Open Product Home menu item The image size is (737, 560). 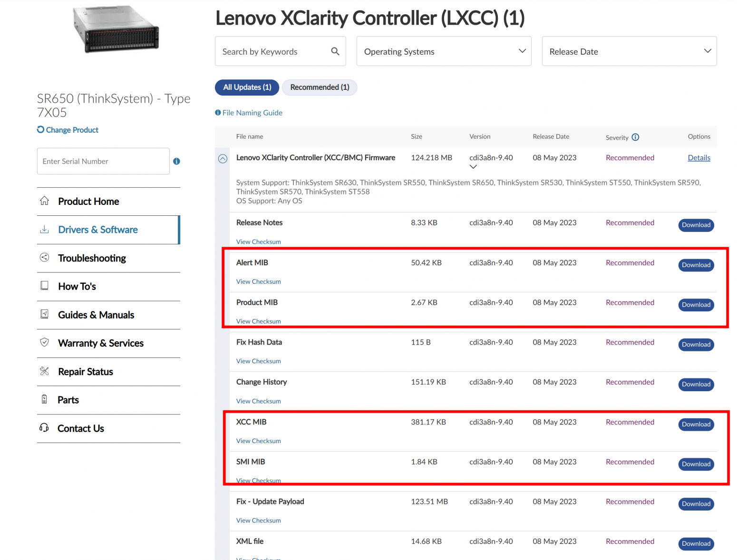click(108, 202)
